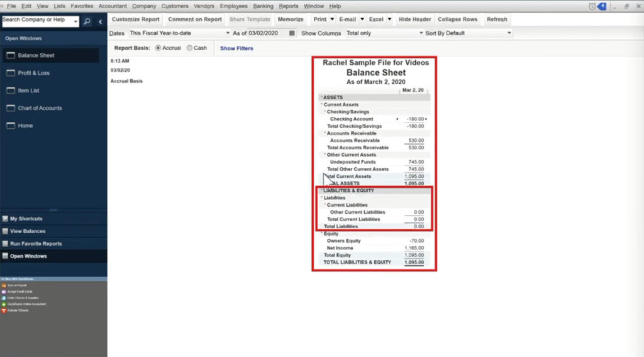Image resolution: width=644 pixels, height=357 pixels.
Task: Select the Accrual report basis
Action: (158, 48)
